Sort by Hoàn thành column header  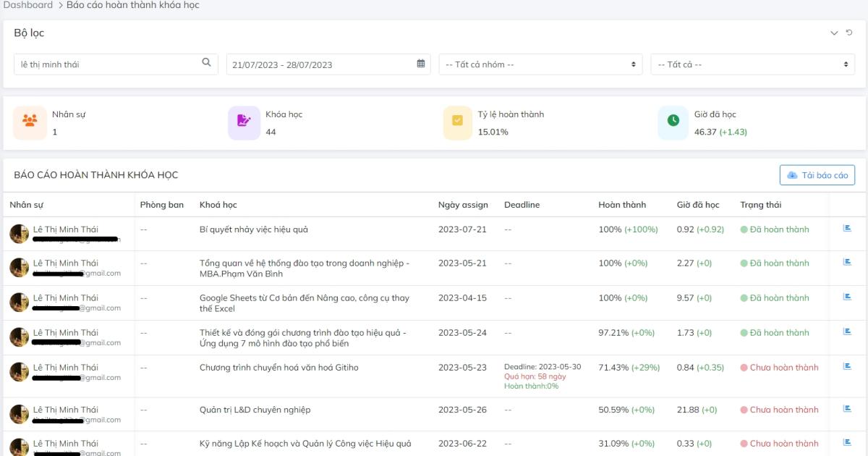(622, 205)
